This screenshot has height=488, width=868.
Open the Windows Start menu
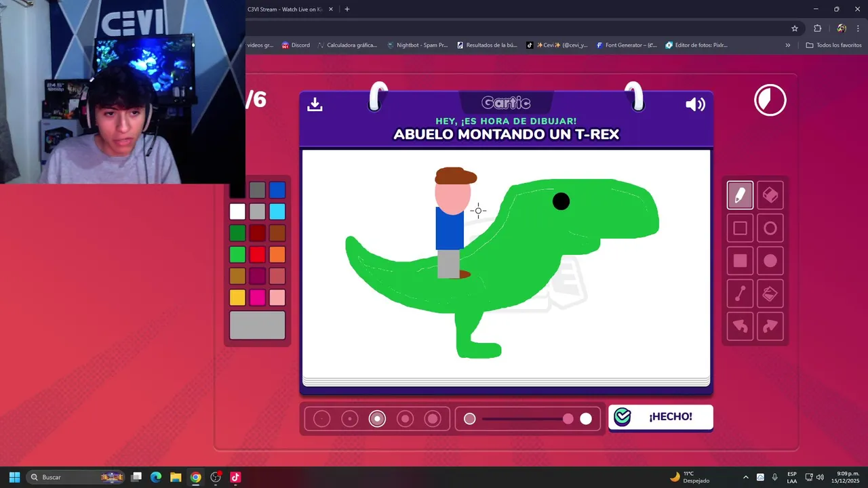point(14,477)
